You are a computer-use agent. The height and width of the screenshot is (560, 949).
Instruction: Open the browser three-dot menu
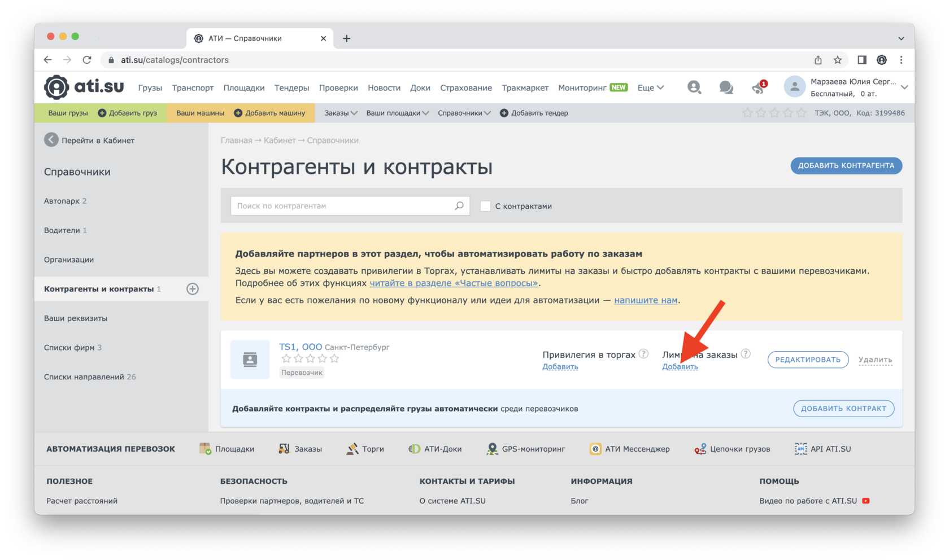901,60
